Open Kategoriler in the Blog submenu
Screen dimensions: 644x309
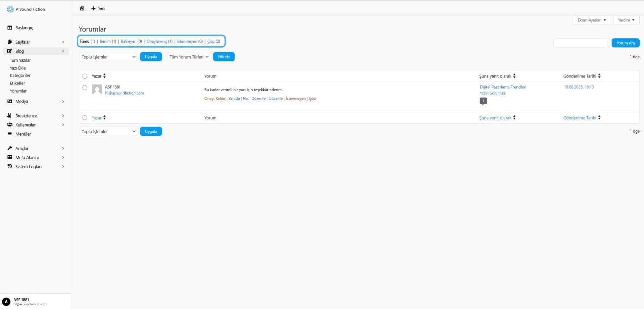coord(20,75)
